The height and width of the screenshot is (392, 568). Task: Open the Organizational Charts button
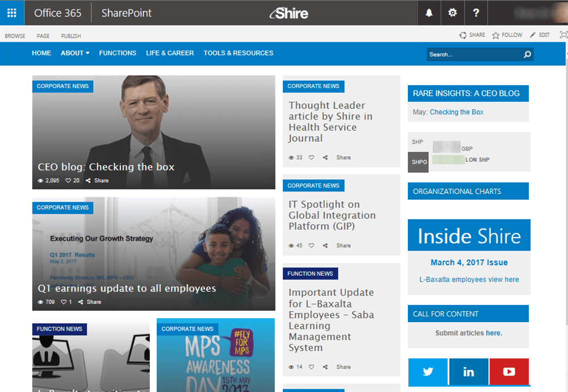point(468,191)
